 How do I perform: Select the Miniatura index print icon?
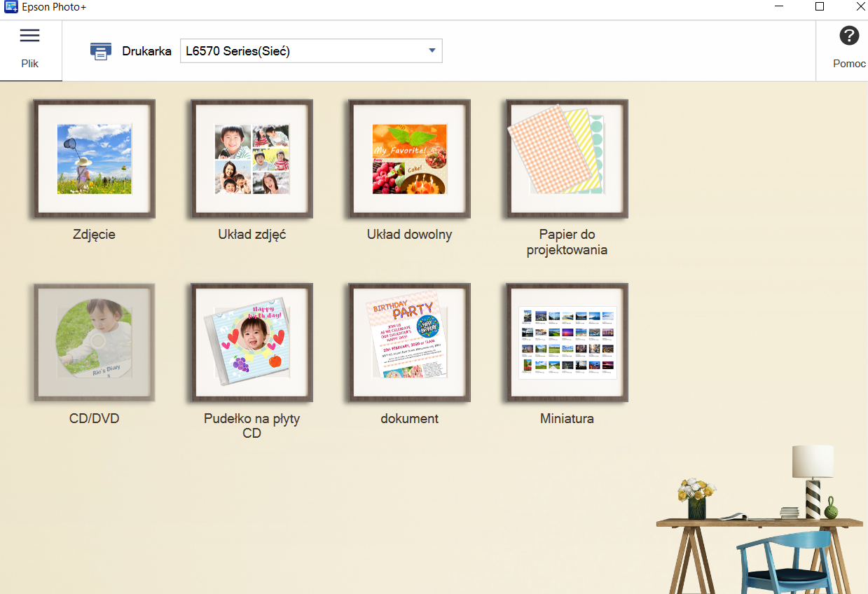[567, 343]
